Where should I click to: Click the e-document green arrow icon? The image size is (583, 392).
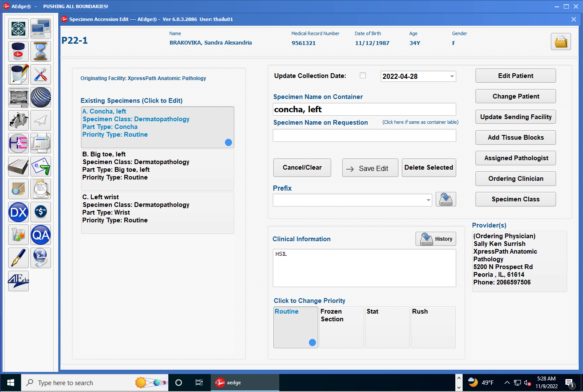click(41, 166)
